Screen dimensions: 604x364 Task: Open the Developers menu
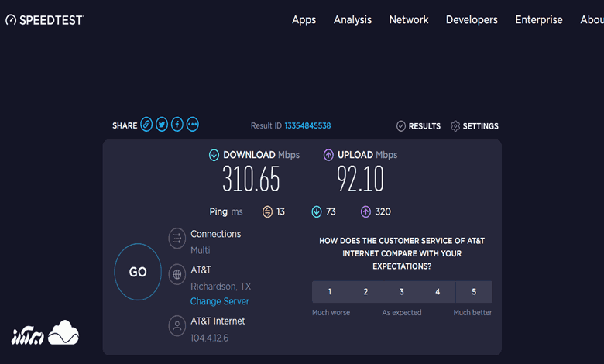click(x=472, y=20)
